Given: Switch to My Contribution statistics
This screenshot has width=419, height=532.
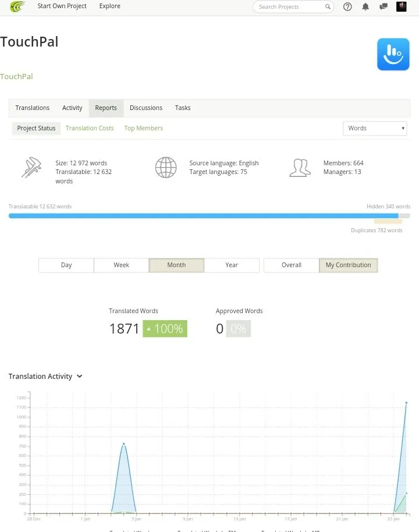Looking at the screenshot, I should [x=349, y=265].
